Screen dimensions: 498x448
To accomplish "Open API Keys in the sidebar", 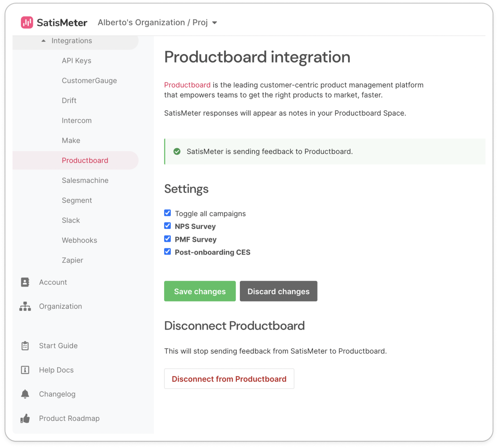I will pyautogui.click(x=77, y=61).
